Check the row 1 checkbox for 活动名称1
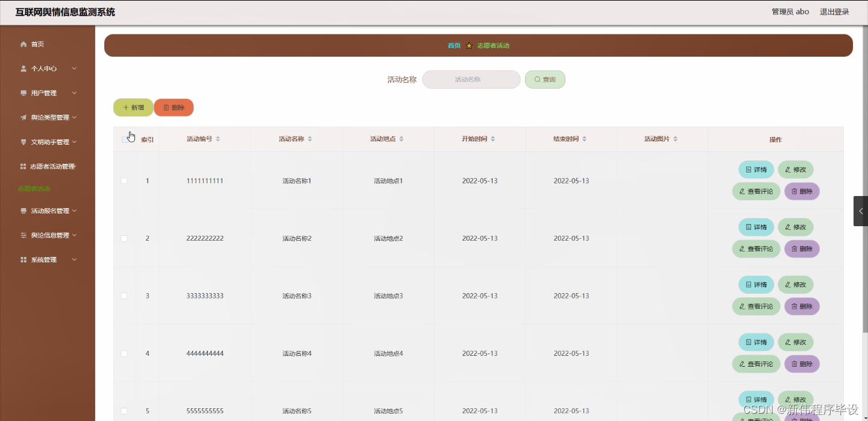 (124, 181)
